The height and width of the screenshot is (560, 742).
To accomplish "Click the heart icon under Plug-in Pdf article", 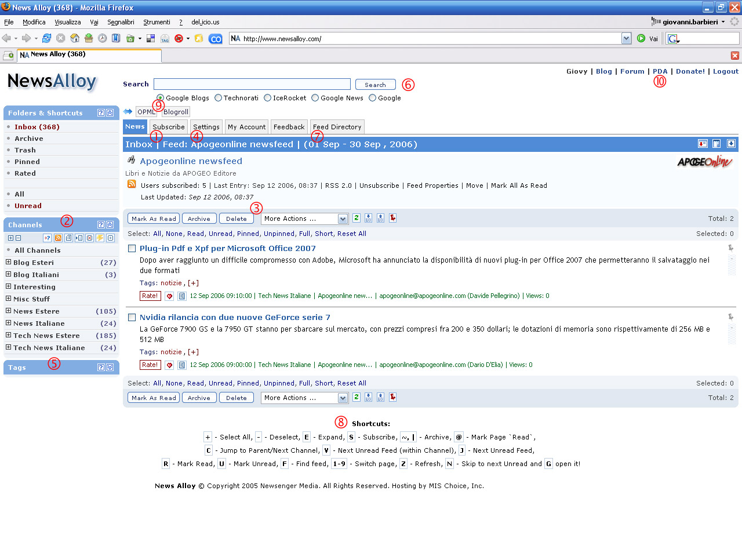I will (x=169, y=296).
